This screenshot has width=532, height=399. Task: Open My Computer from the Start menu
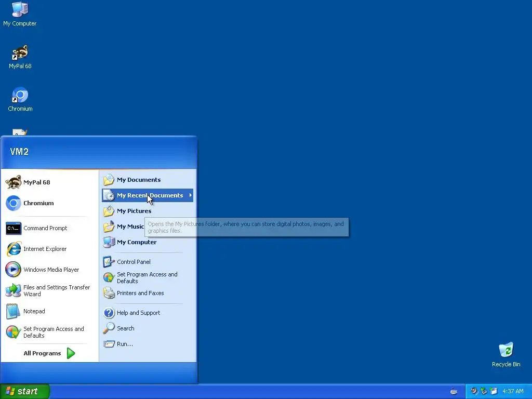147,242
